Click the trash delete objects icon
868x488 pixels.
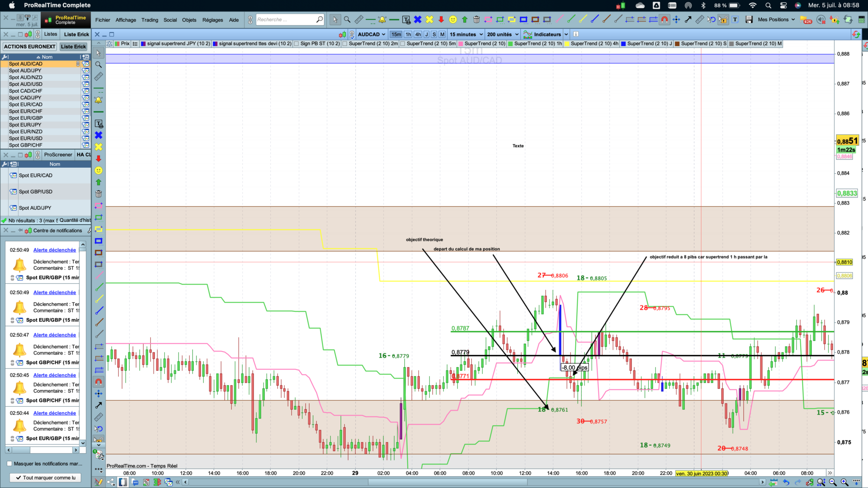(x=476, y=19)
